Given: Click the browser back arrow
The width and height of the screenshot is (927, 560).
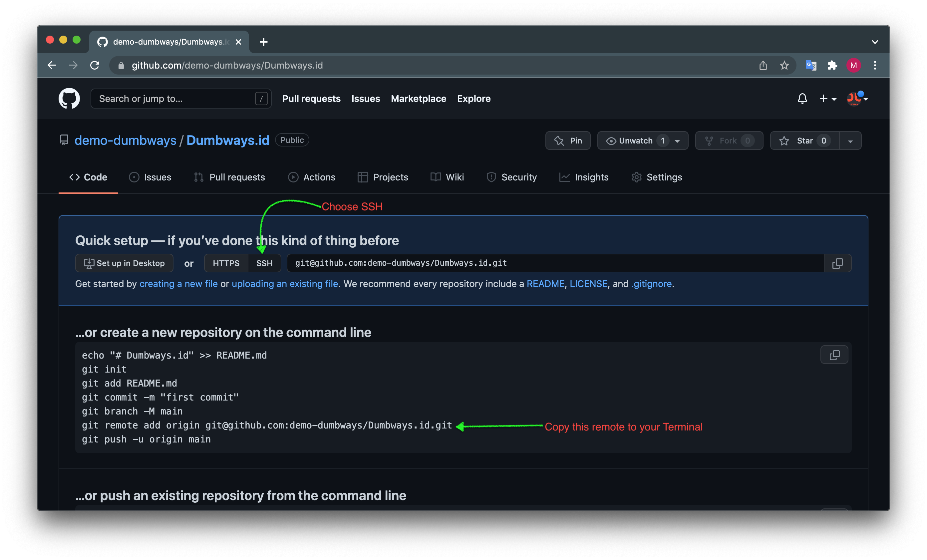Looking at the screenshot, I should 52,66.
